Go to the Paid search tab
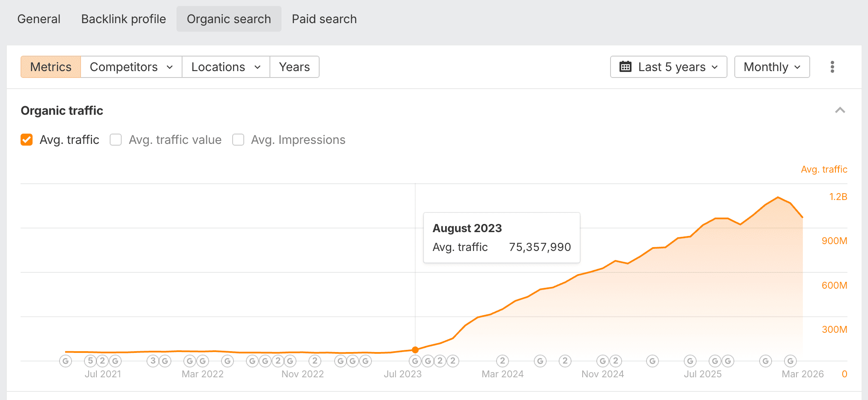The width and height of the screenshot is (868, 400). 324,19
